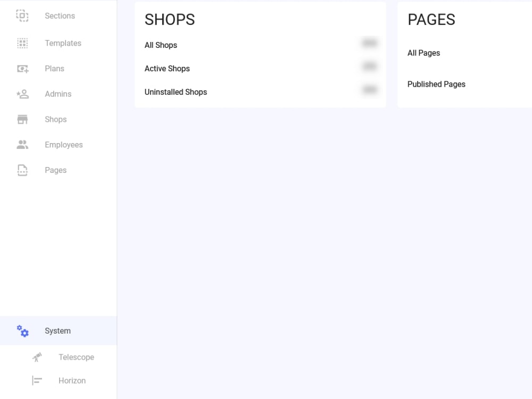Click the Admins person-star icon
Screen dimensions: 532x399
pos(22,94)
